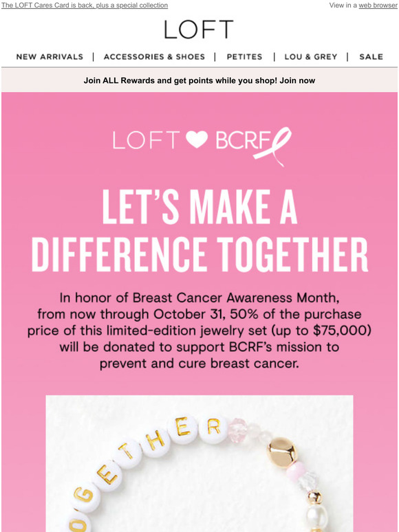This screenshot has height=532, width=399.
Task: Click the pink ribbon BCRF icon
Action: point(272,146)
